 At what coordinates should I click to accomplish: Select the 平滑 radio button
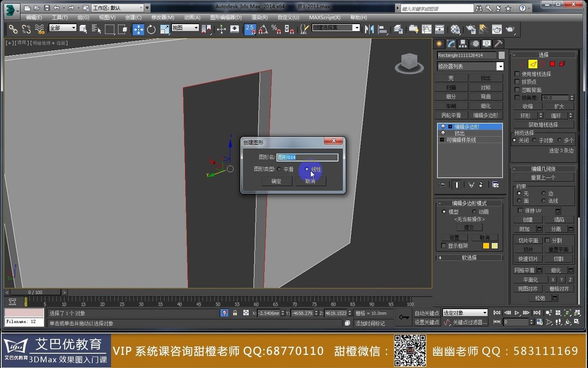279,169
